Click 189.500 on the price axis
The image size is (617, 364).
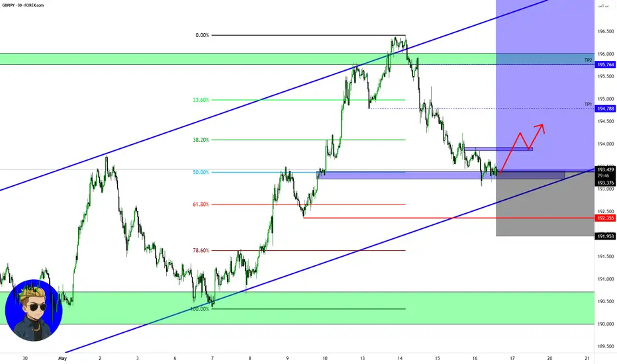point(606,347)
